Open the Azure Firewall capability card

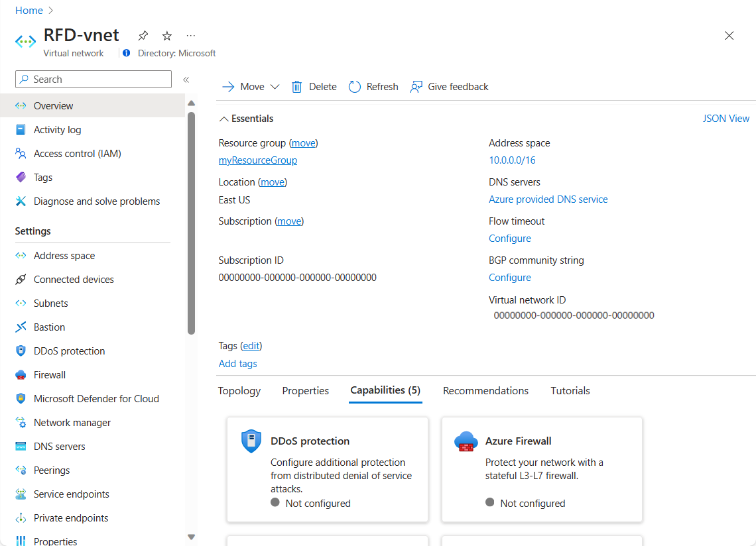542,470
